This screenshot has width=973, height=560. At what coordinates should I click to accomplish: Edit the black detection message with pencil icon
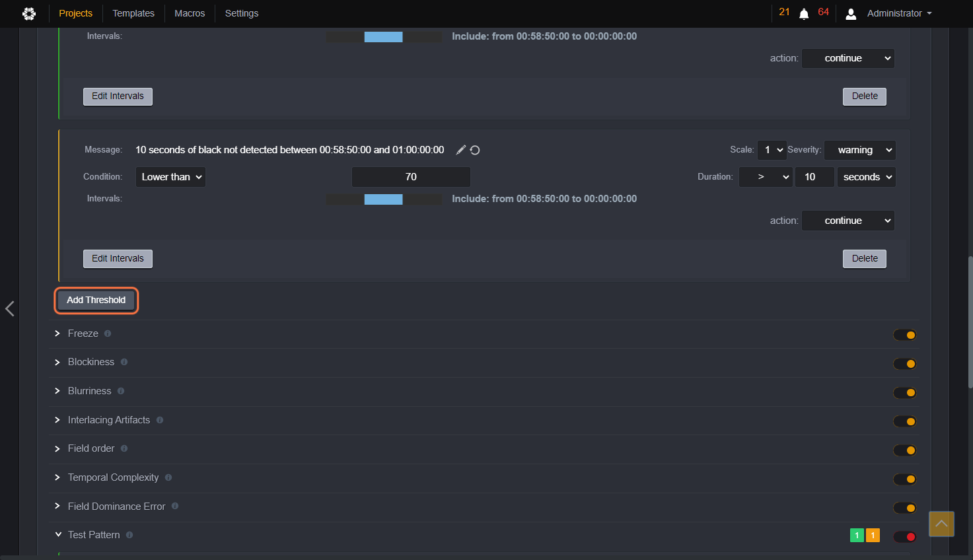[x=461, y=150]
